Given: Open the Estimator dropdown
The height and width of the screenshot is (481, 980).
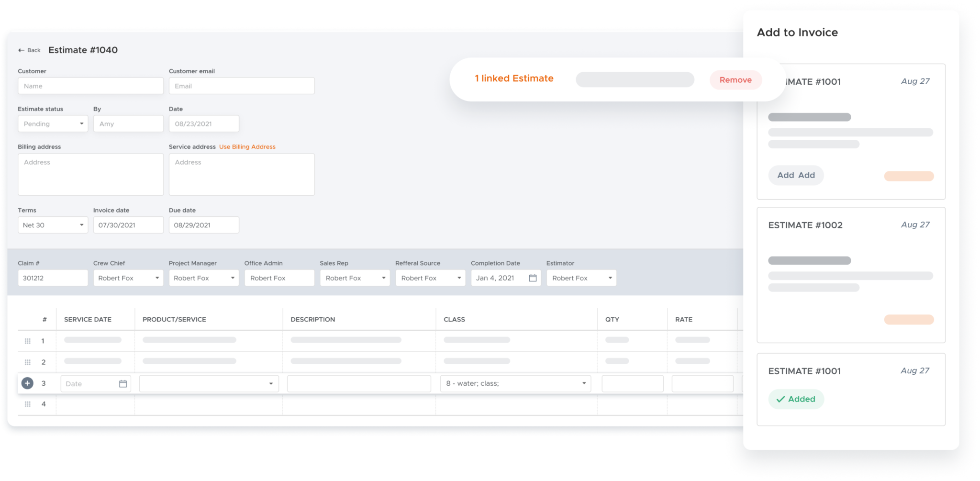Looking at the screenshot, I should (581, 278).
